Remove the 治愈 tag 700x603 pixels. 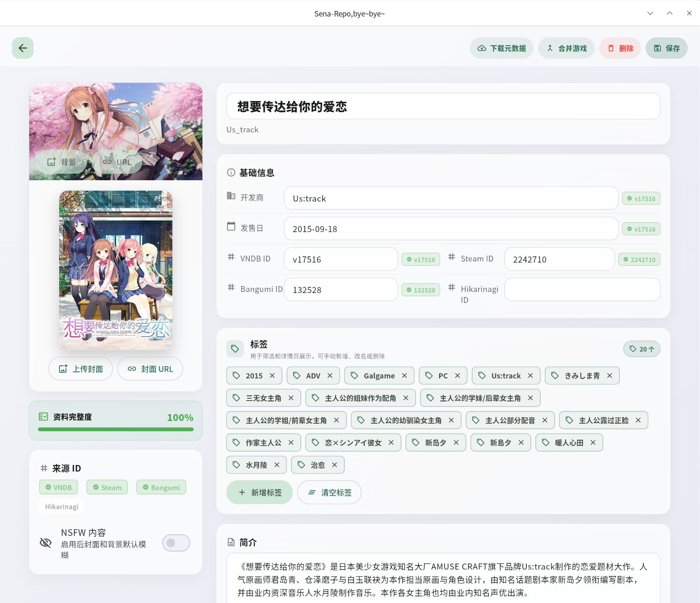tap(334, 465)
